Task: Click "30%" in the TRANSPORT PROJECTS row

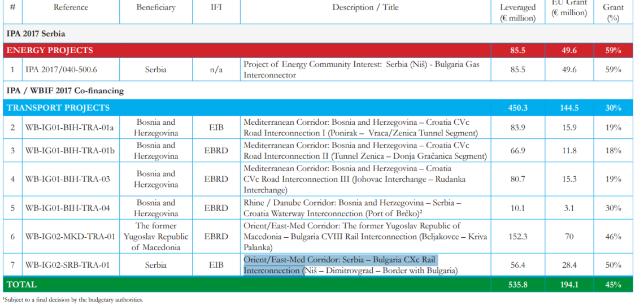Action: (x=613, y=108)
